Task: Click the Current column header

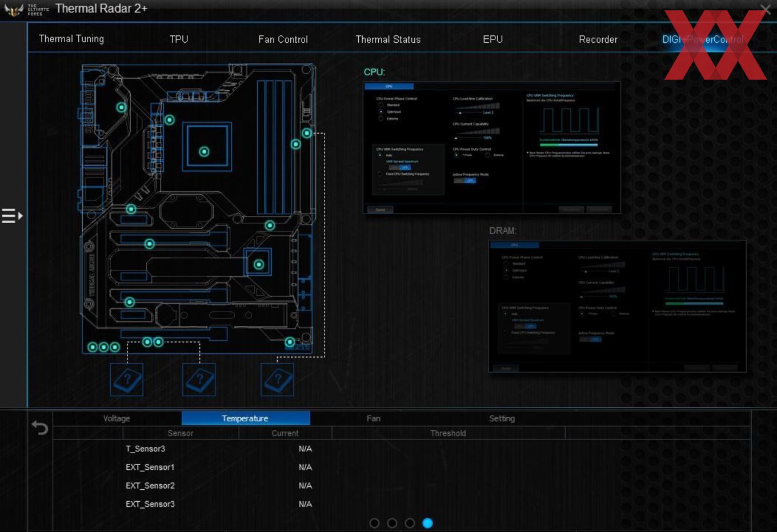Action: (x=285, y=433)
